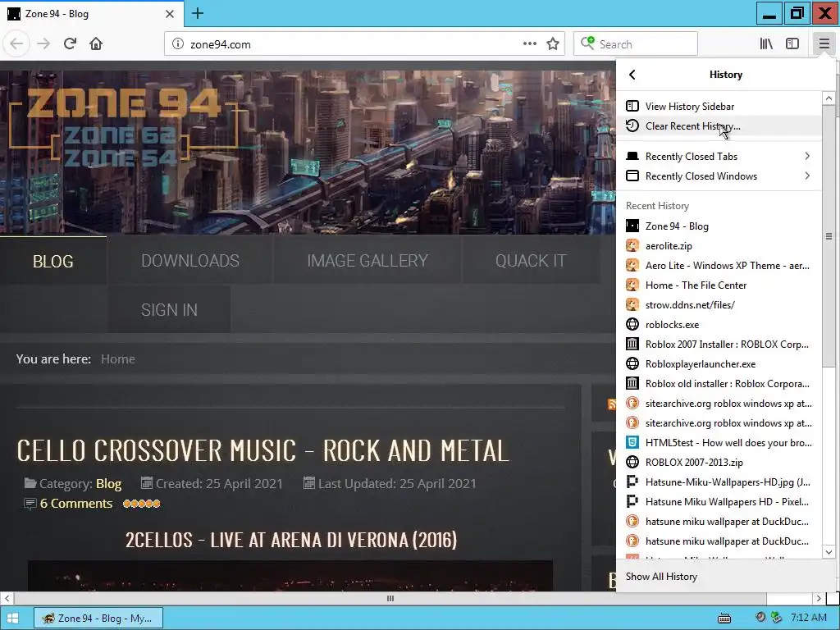This screenshot has width=840, height=630.
Task: Expand Recently Closed Tabs submenu
Action: [x=719, y=157]
